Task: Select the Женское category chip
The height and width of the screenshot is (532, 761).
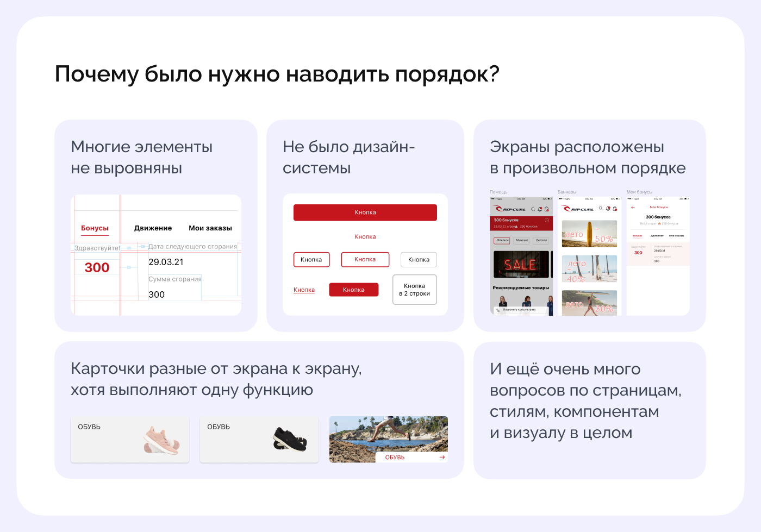Action: tap(502, 240)
